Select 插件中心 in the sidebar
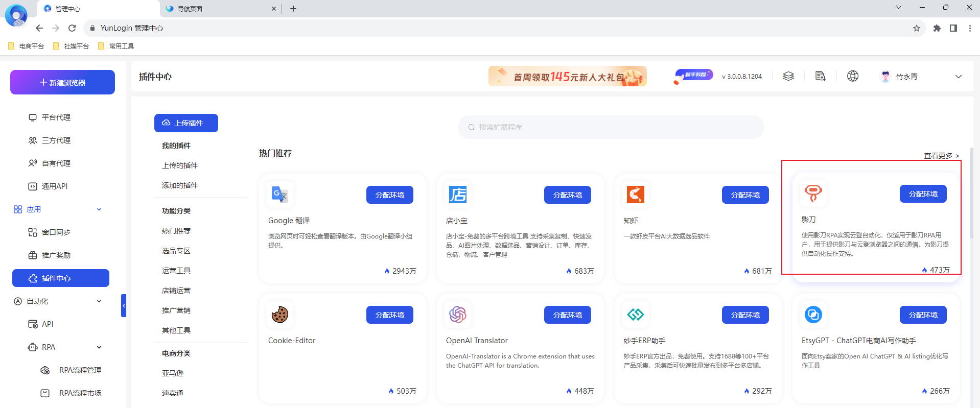This screenshot has width=980, height=408. point(61,278)
